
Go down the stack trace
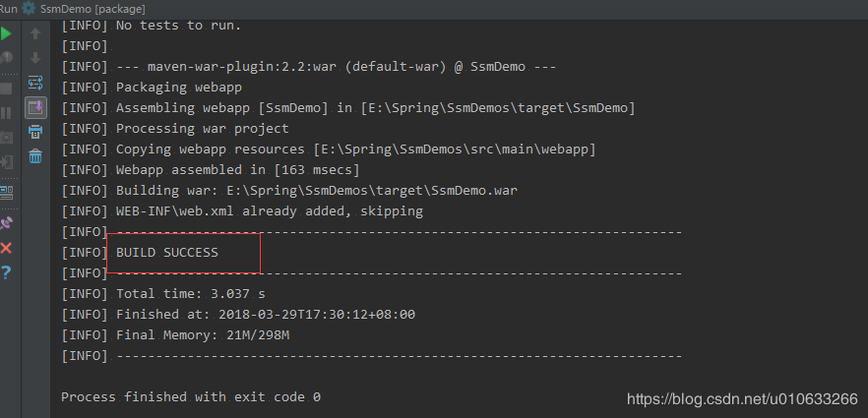[x=35, y=58]
